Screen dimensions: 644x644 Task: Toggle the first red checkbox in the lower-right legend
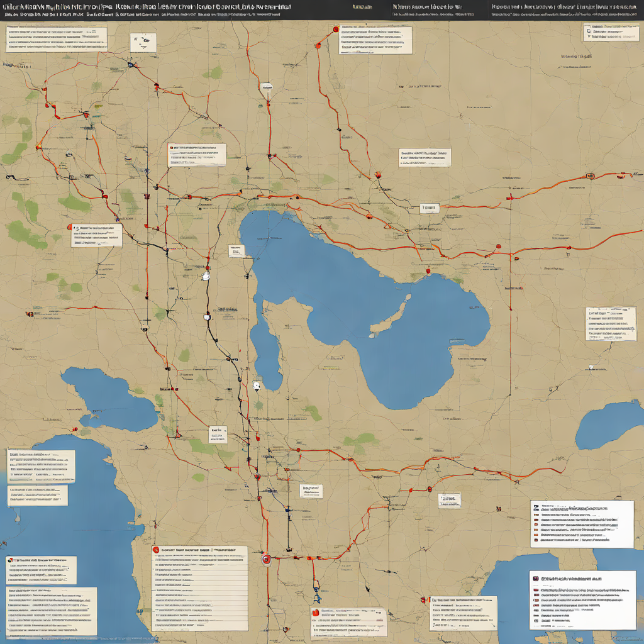point(536,514)
